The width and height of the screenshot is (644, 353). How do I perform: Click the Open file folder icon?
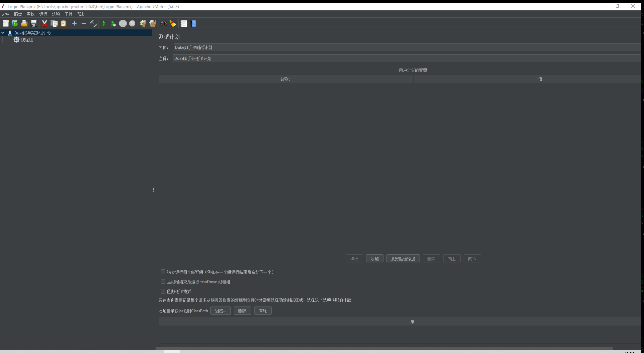point(24,23)
